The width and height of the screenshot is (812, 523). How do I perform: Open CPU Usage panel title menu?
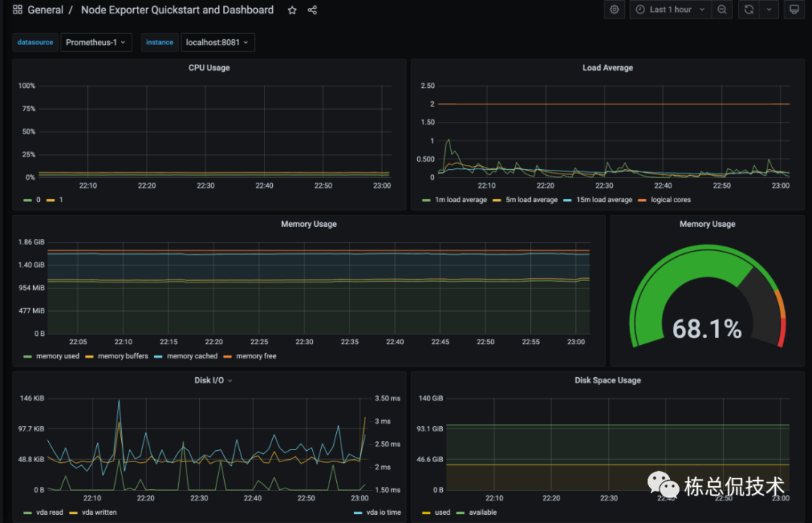point(209,68)
